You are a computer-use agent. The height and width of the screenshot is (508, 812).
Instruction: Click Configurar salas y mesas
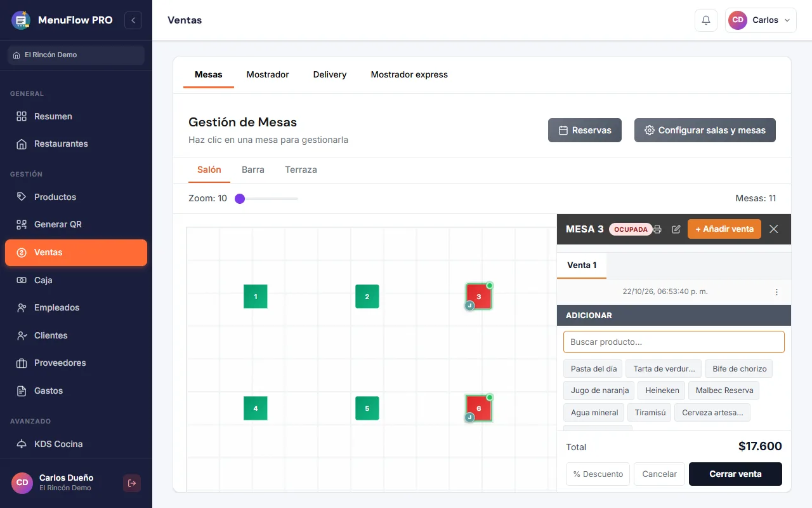[x=705, y=130]
